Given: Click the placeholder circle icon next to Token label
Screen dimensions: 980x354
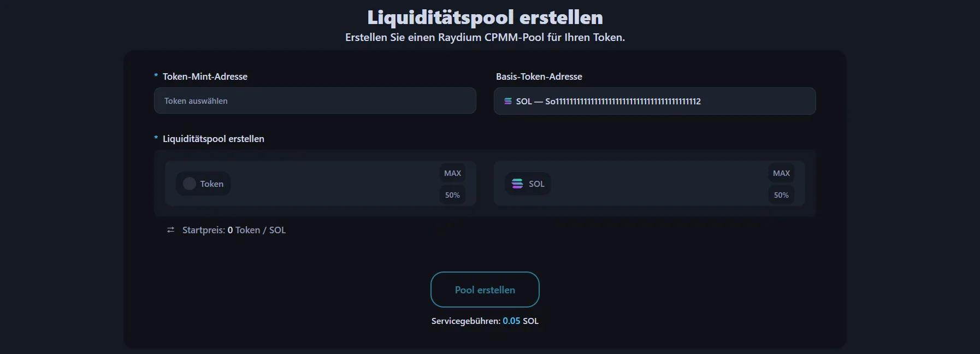Looking at the screenshot, I should pyautogui.click(x=189, y=184).
